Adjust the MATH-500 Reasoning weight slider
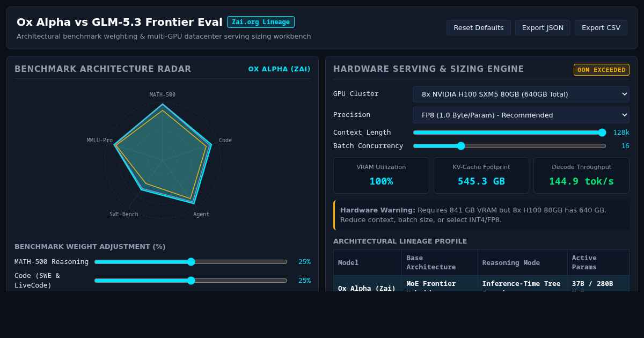Screen dimensions: 644x338 191,262
